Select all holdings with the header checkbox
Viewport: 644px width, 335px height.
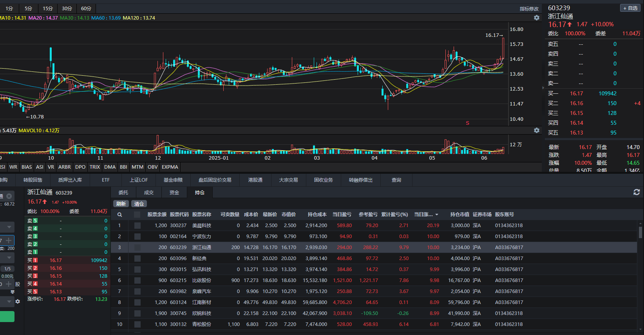137,215
